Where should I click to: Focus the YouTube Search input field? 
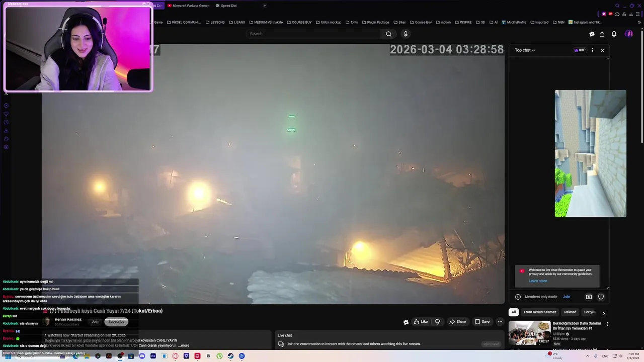click(x=313, y=34)
